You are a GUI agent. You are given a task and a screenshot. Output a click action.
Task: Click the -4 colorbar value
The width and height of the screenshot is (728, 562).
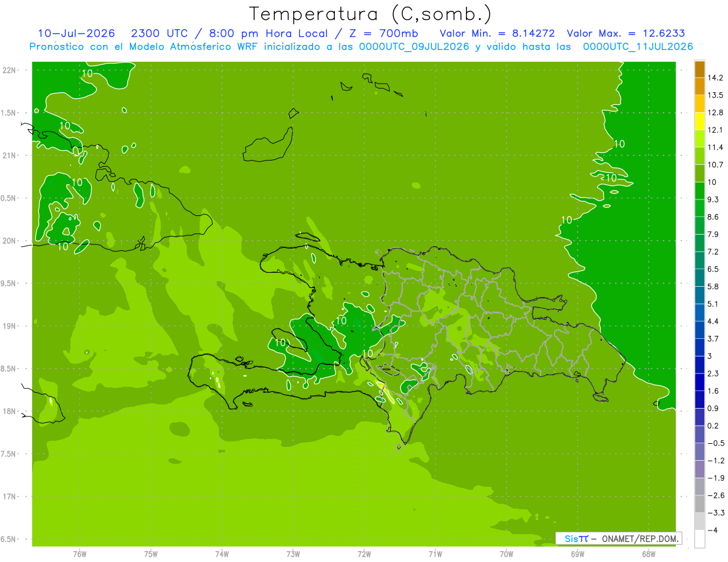point(713,530)
